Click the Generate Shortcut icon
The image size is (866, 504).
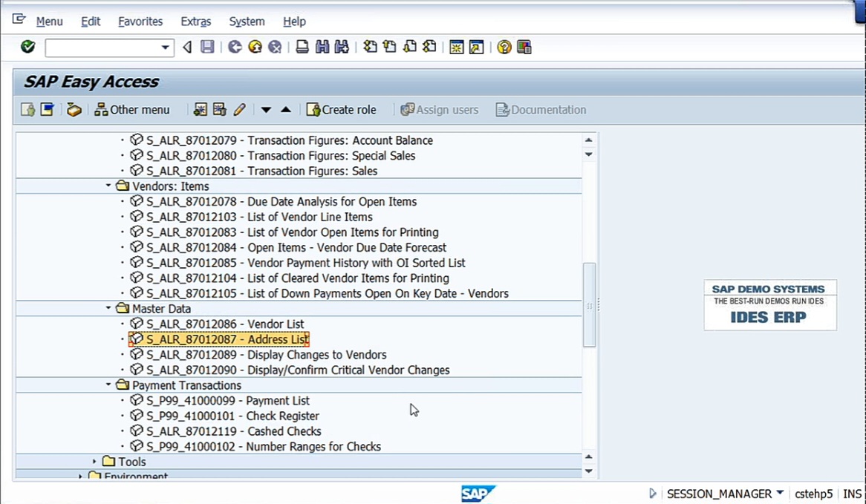click(476, 47)
